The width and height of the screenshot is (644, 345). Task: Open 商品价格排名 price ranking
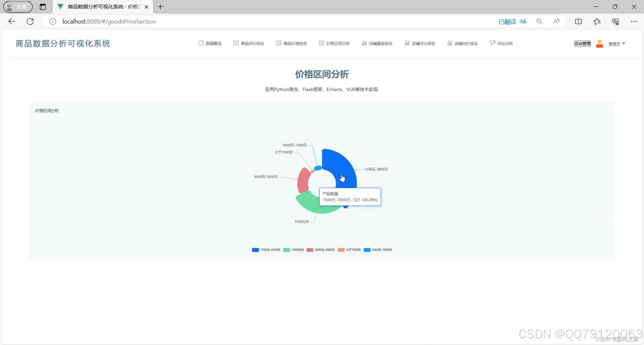point(295,43)
